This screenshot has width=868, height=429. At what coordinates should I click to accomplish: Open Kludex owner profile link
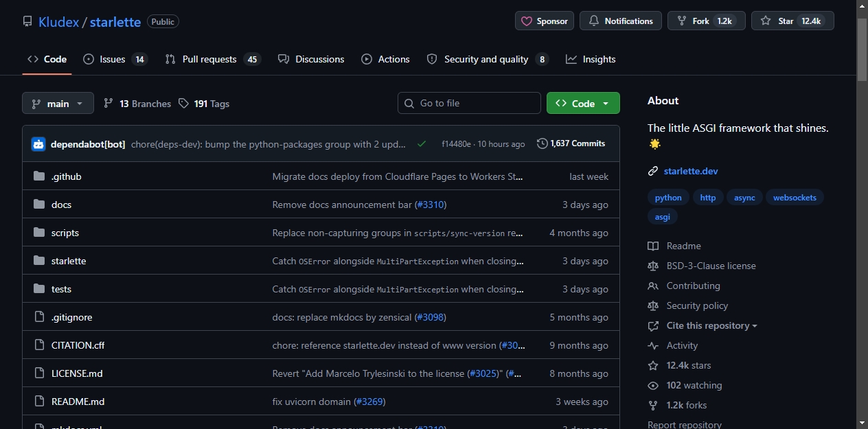[x=58, y=22]
